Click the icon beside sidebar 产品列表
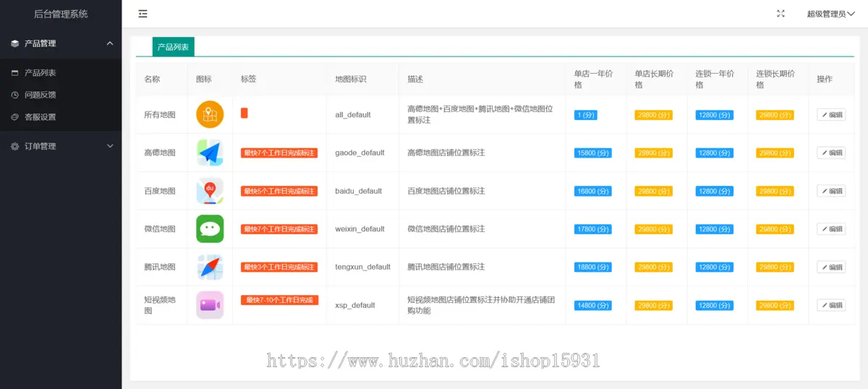 [14, 73]
